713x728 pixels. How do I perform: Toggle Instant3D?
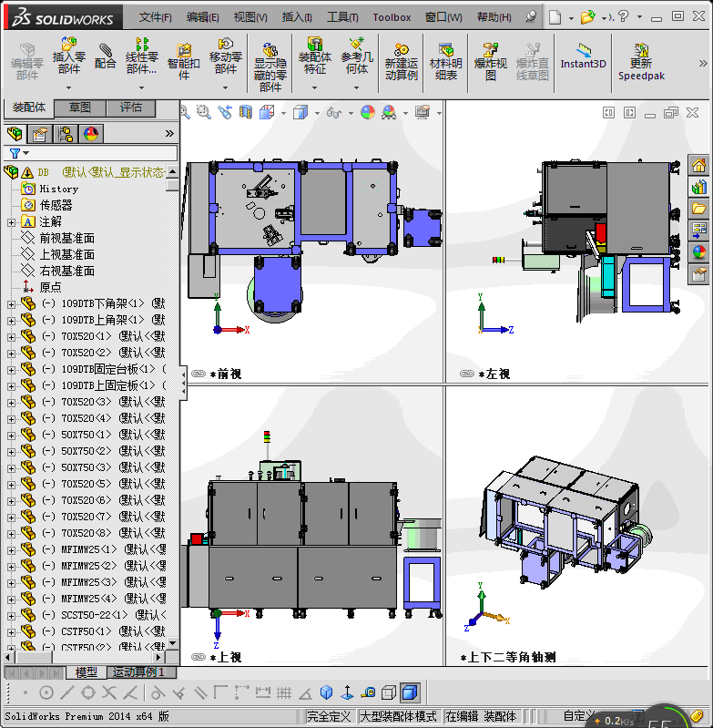[x=583, y=56]
